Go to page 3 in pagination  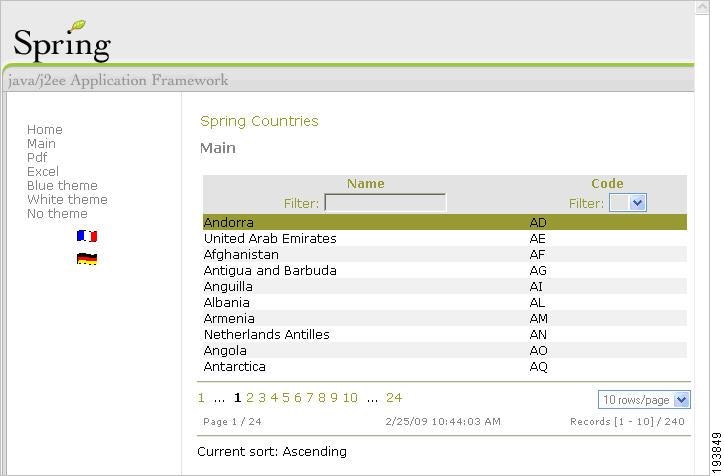coord(262,398)
